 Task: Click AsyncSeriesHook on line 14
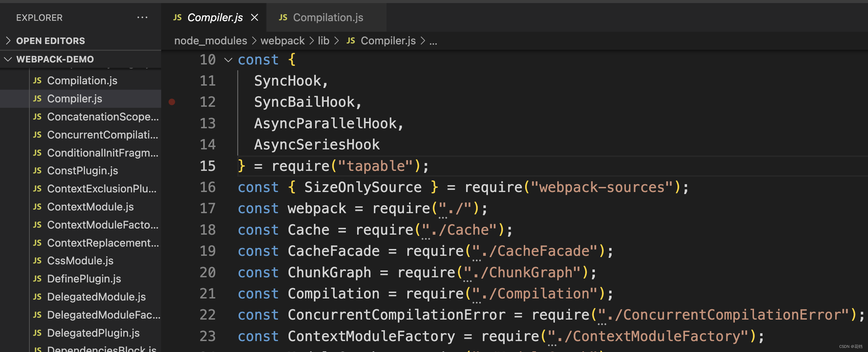click(317, 145)
